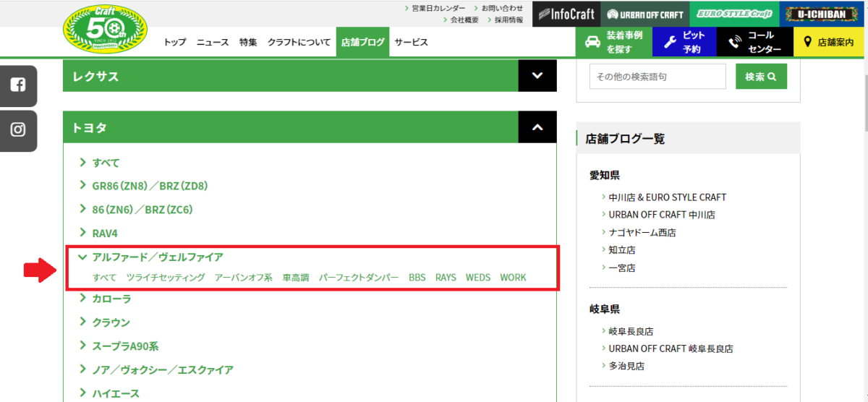This screenshot has height=402, width=868.
Task: Open the U-ICHIBAN brand logo
Action: [x=820, y=14]
